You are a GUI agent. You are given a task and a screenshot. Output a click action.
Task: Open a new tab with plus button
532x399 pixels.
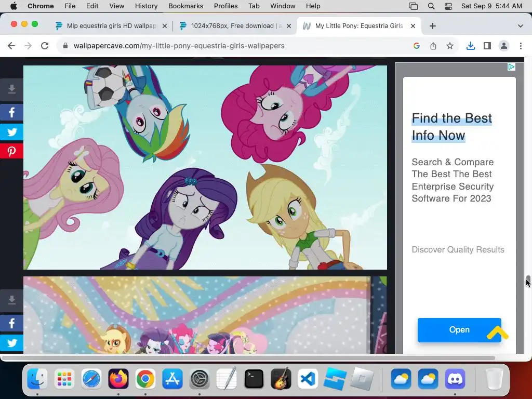click(x=433, y=26)
